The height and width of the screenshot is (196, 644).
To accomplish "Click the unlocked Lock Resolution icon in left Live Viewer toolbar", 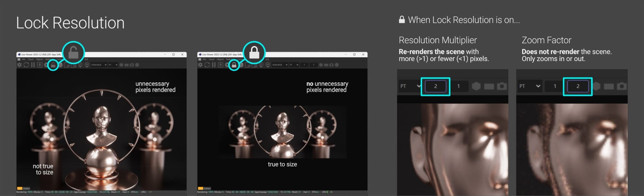I will click(53, 65).
